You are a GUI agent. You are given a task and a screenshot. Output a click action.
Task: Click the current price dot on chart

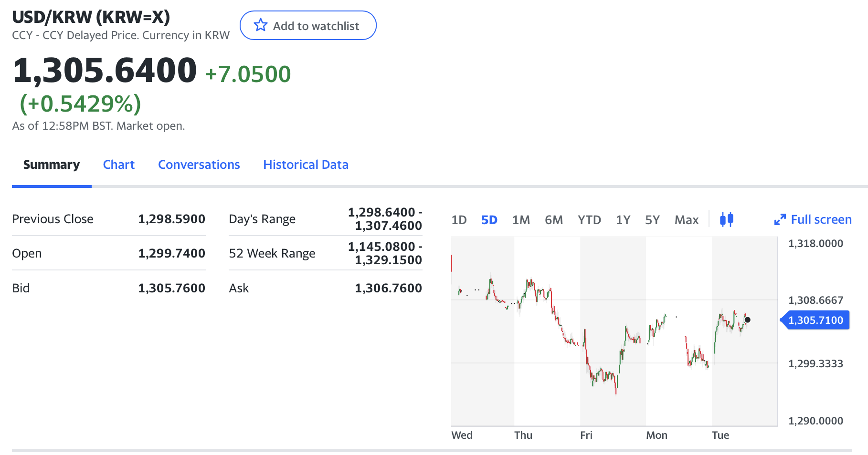[747, 320]
